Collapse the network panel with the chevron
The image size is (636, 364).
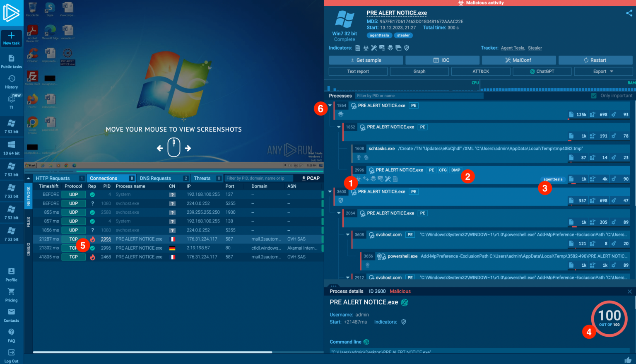[x=29, y=178]
